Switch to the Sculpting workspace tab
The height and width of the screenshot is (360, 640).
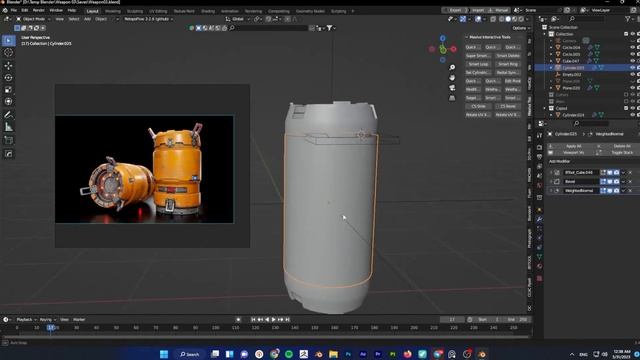[135, 11]
